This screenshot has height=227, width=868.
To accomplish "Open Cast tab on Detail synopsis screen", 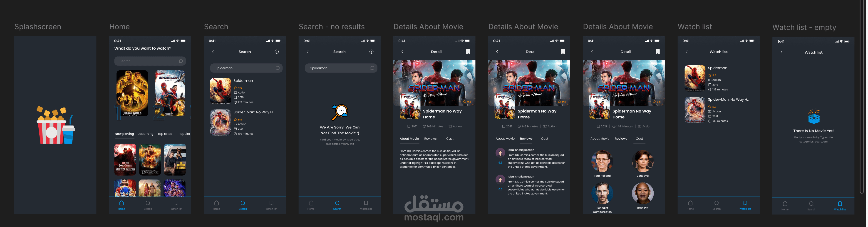I will point(450,139).
